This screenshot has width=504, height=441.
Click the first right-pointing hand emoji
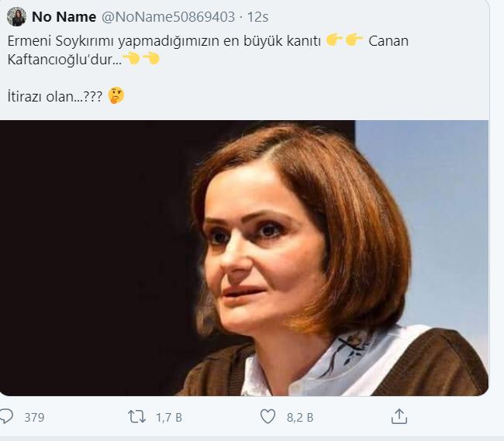(334, 40)
